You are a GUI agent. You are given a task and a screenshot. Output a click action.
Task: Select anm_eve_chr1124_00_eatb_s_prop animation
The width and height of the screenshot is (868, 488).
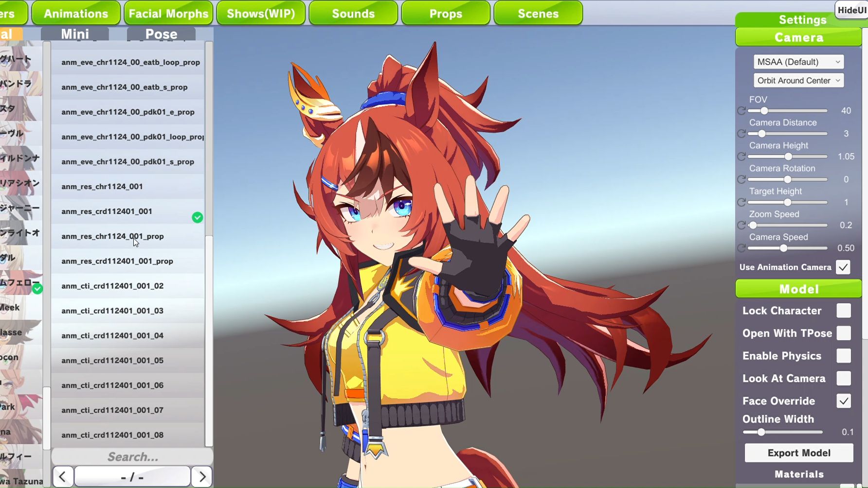(x=128, y=87)
